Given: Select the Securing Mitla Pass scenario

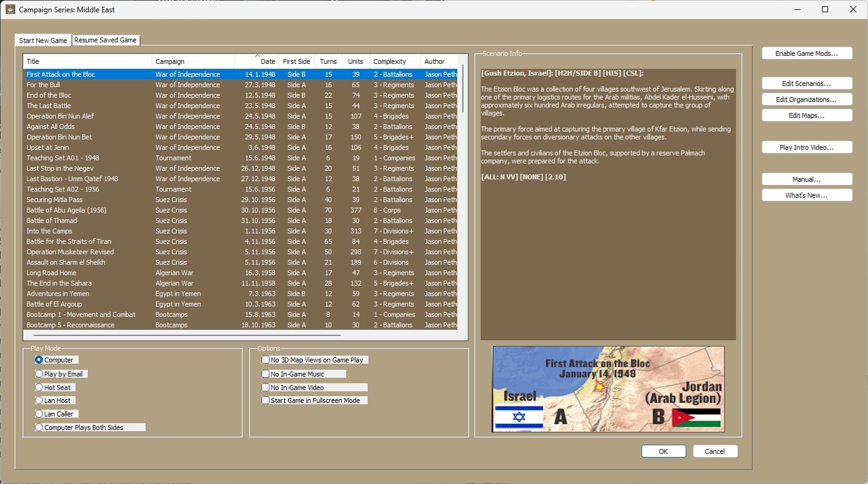Looking at the screenshot, I should (240, 200).
